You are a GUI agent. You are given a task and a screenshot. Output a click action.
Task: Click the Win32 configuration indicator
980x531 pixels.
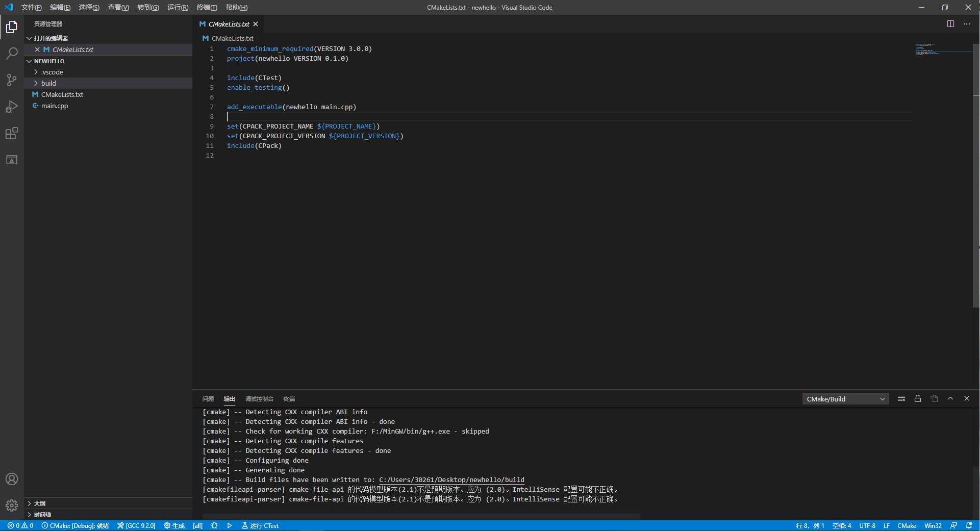click(x=933, y=525)
